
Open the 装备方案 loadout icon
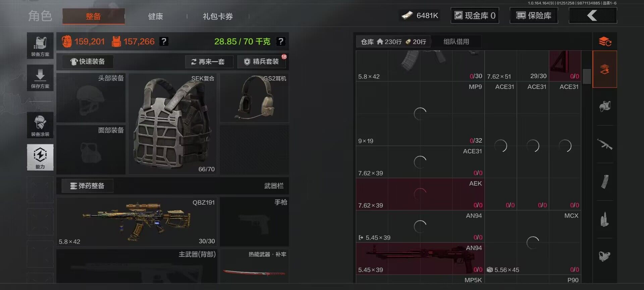[x=40, y=46]
